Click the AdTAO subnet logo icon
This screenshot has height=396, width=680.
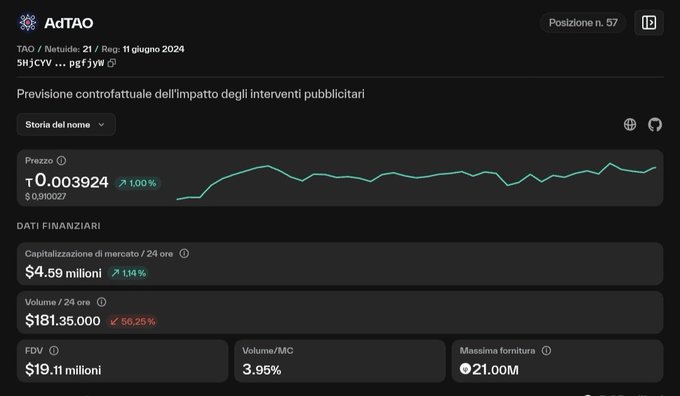point(27,23)
